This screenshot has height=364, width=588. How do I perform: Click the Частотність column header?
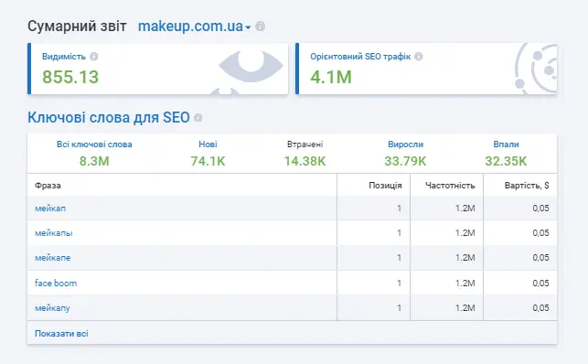(450, 186)
